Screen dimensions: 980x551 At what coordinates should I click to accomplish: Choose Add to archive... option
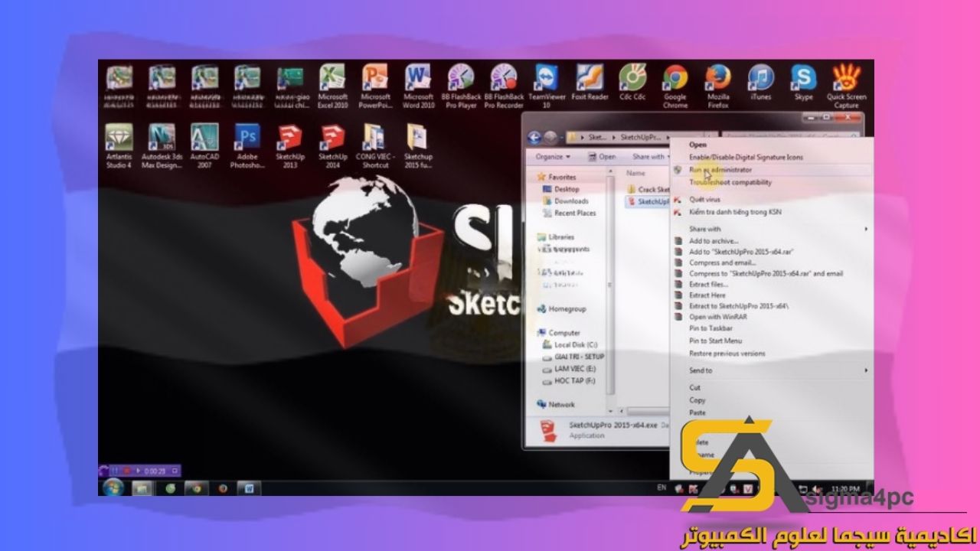pos(714,241)
